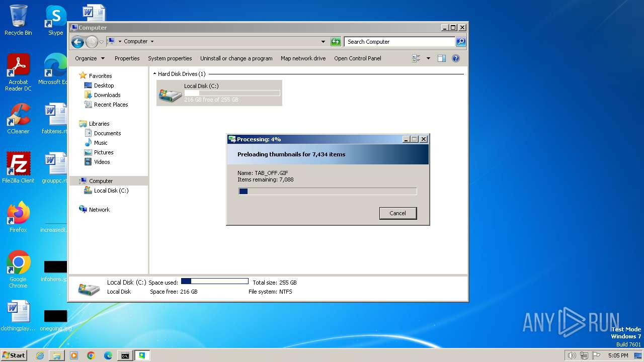Open Videos library
This screenshot has width=644, height=362.
click(102, 162)
